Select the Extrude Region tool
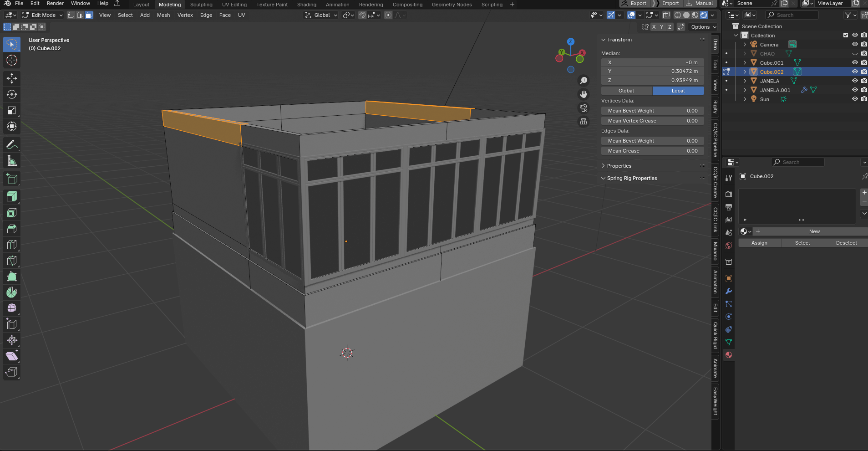 coord(12,196)
